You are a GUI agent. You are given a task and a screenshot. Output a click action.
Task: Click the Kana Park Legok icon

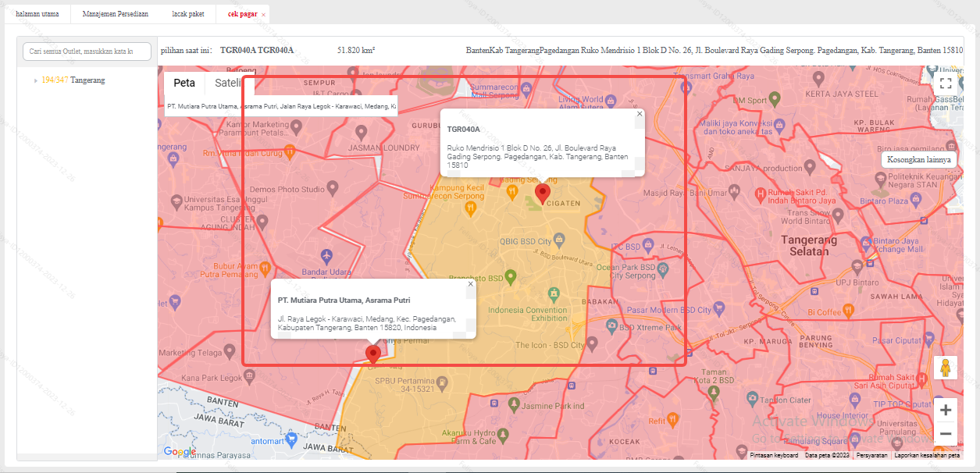point(248,376)
